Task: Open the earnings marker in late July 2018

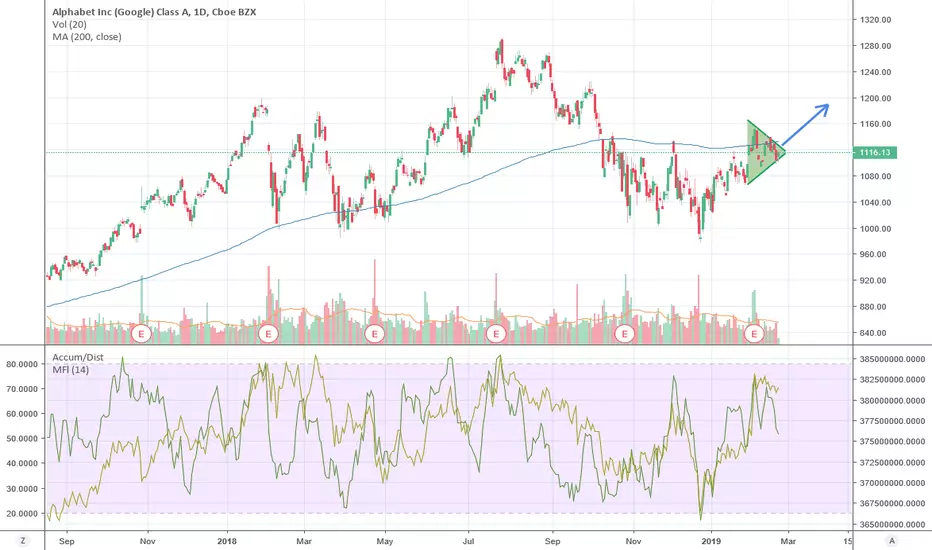Action: point(496,334)
